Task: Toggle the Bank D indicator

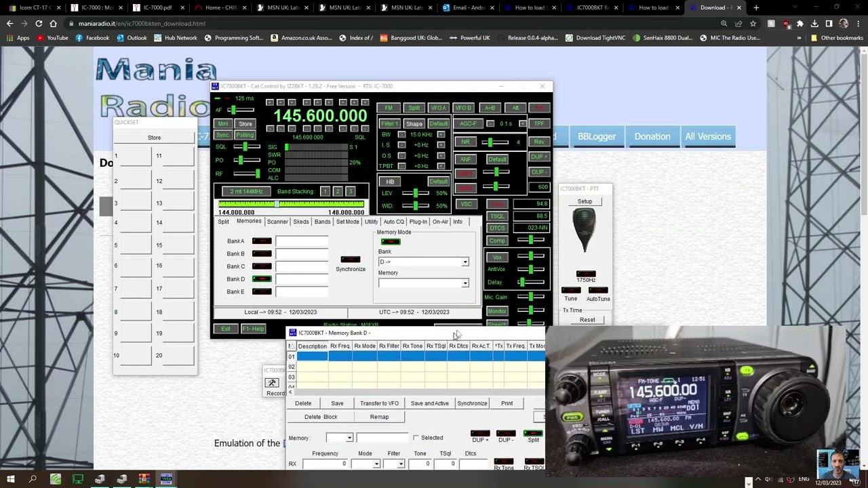Action: click(262, 279)
